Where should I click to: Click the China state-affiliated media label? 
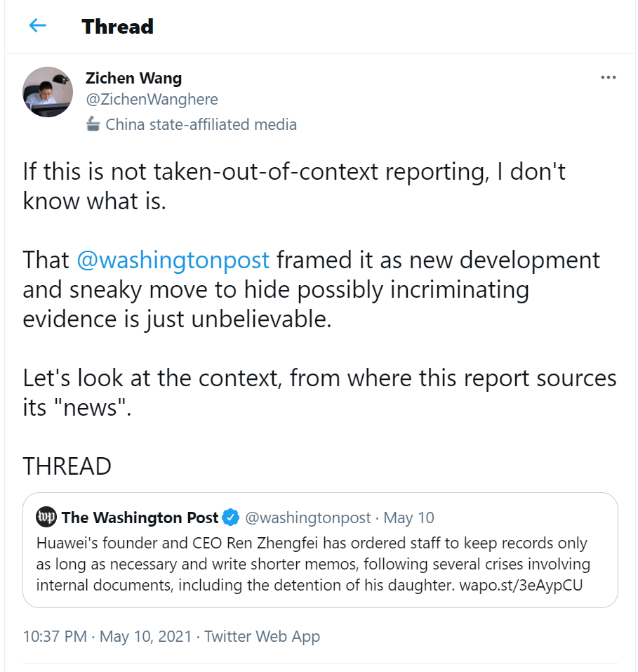[201, 125]
